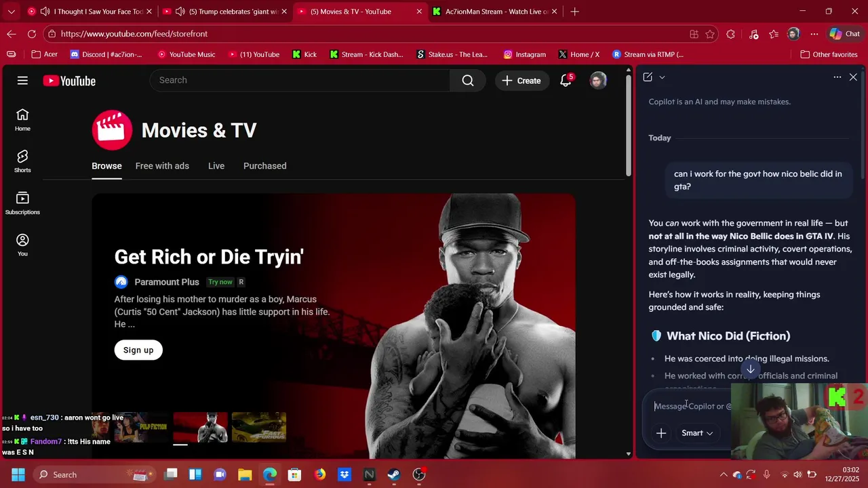This screenshot has width=868, height=488.
Task: Open the Other favorites folder
Action: 829,54
